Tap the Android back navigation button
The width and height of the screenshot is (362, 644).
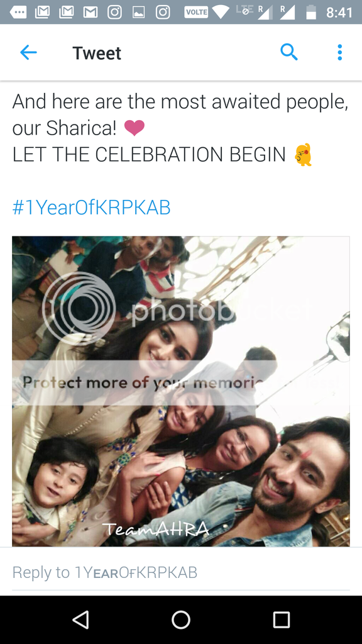80,619
